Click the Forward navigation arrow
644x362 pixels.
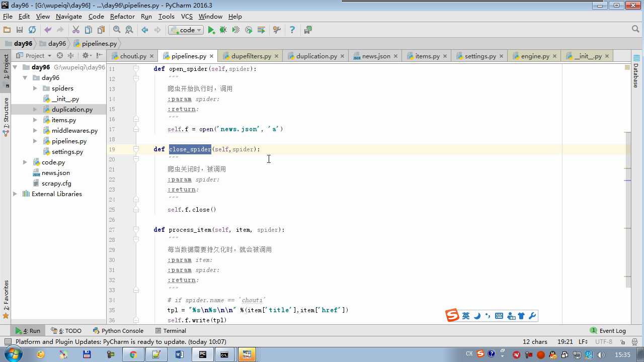pos(157,30)
